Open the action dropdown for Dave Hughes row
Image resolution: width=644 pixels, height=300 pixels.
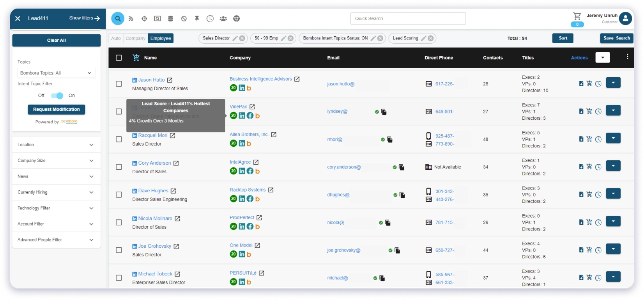coord(613,193)
